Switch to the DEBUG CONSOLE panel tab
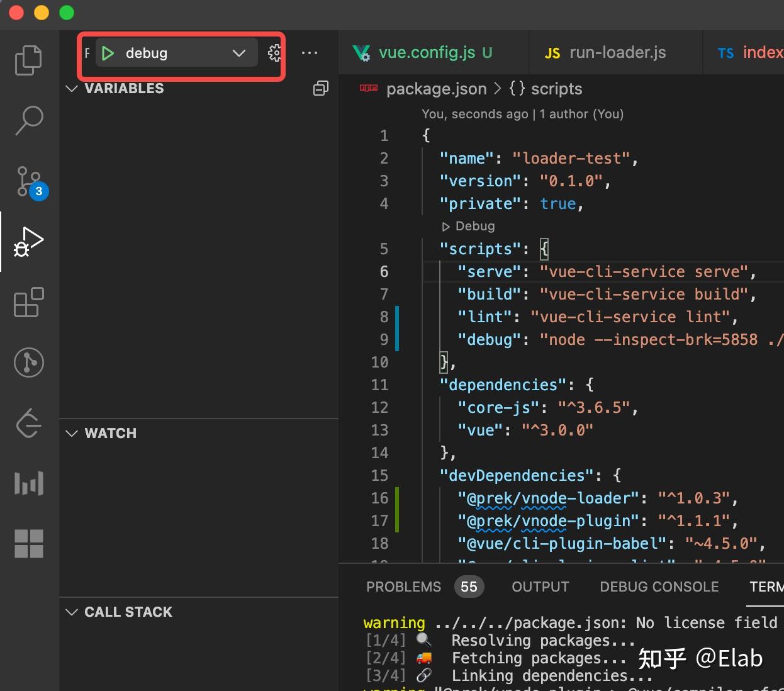Screen dimensions: 784x691 [x=659, y=586]
